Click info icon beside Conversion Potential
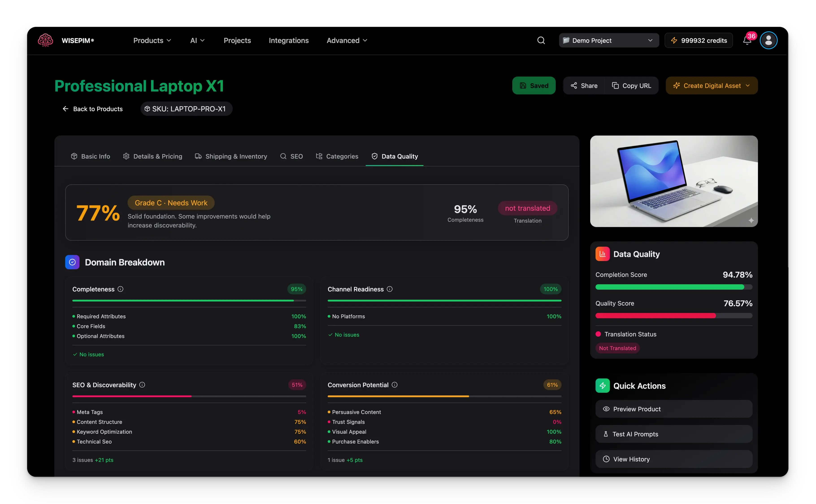The image size is (816, 504). (x=394, y=385)
